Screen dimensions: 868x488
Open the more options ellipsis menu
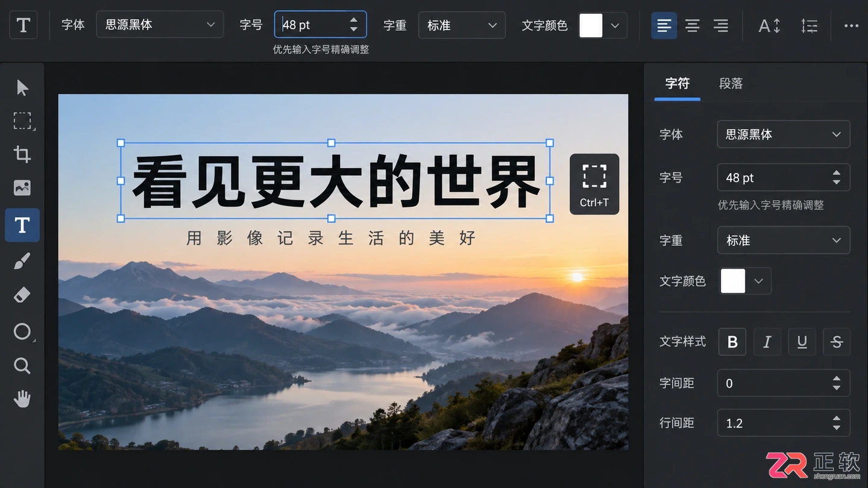click(851, 25)
